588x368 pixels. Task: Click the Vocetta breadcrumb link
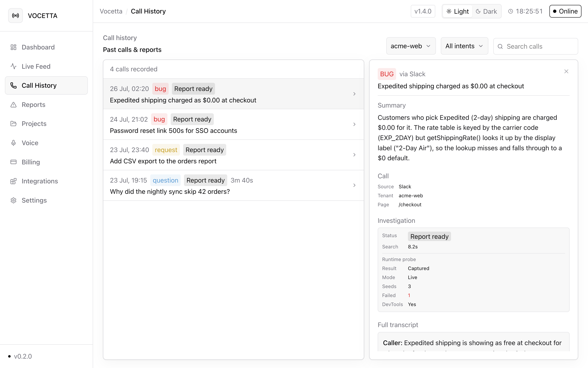click(x=111, y=11)
